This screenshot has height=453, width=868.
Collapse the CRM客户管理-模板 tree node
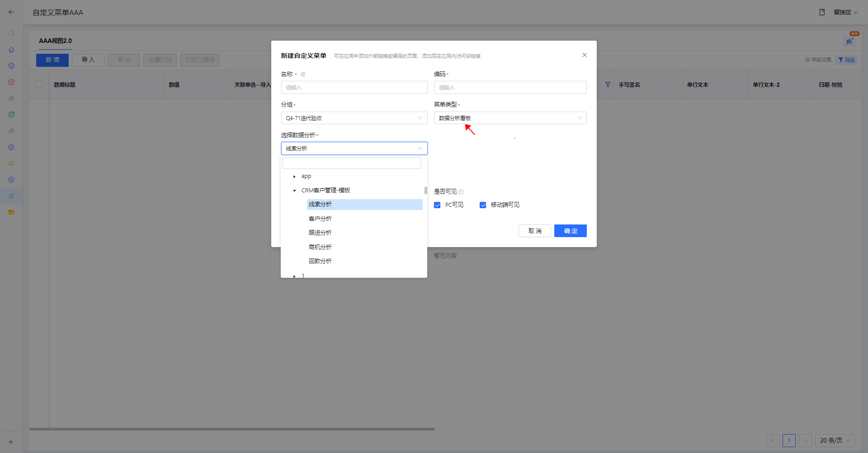294,191
